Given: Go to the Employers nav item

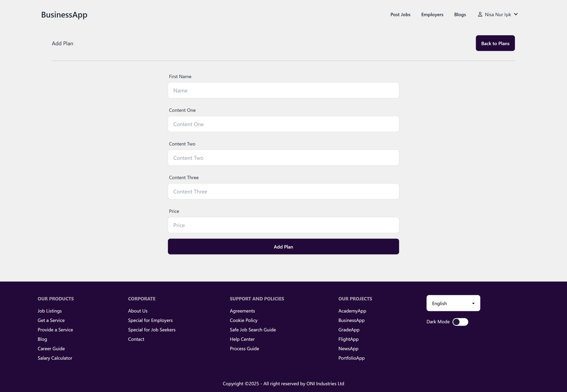Looking at the screenshot, I should point(432,15).
